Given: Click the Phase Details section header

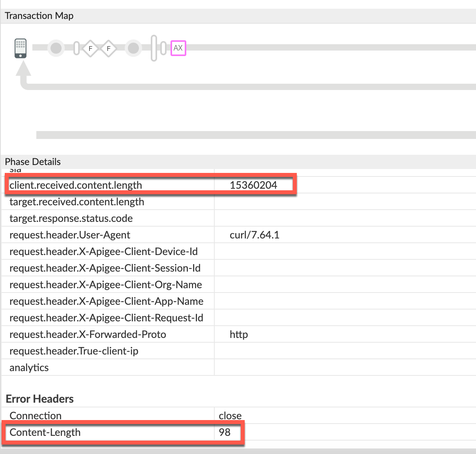Looking at the screenshot, I should pos(33,162).
